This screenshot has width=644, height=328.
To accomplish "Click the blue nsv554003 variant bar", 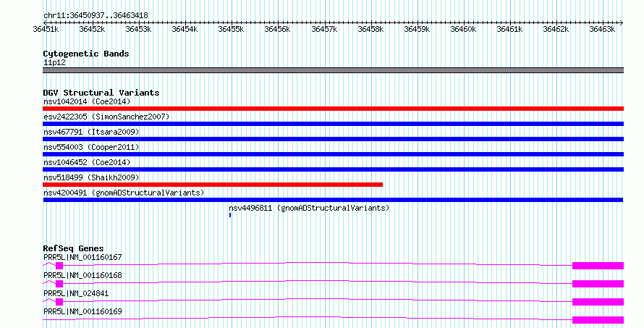I will tap(333, 154).
